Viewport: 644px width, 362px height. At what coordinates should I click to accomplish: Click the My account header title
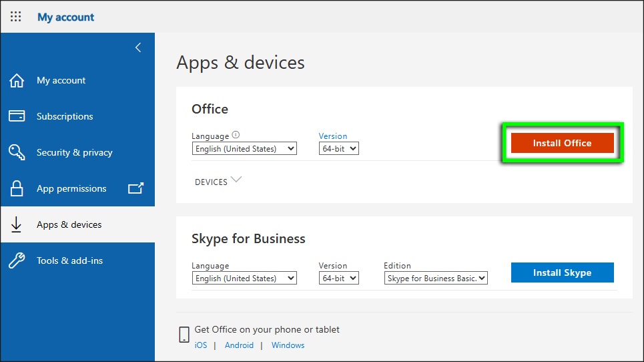(66, 17)
